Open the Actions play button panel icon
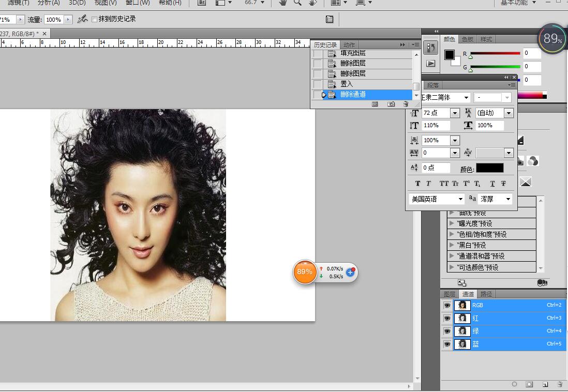 point(430,63)
